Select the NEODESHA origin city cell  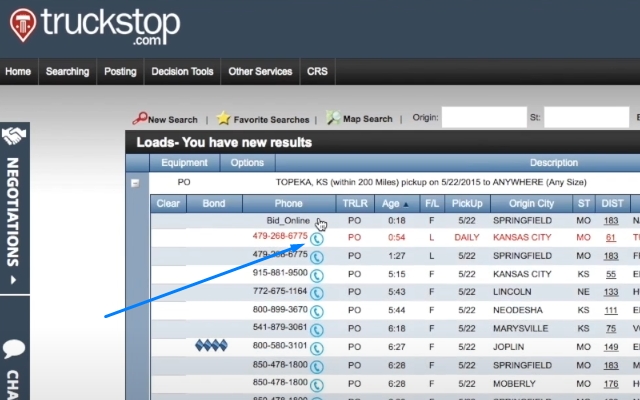[x=518, y=310]
